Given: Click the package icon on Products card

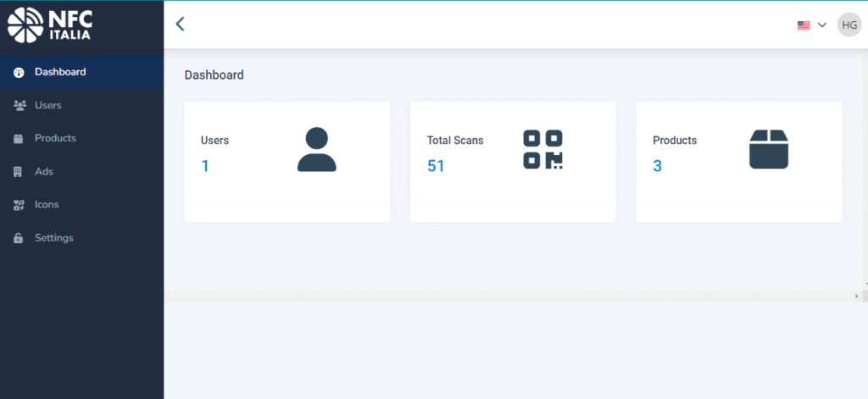Looking at the screenshot, I should [769, 150].
